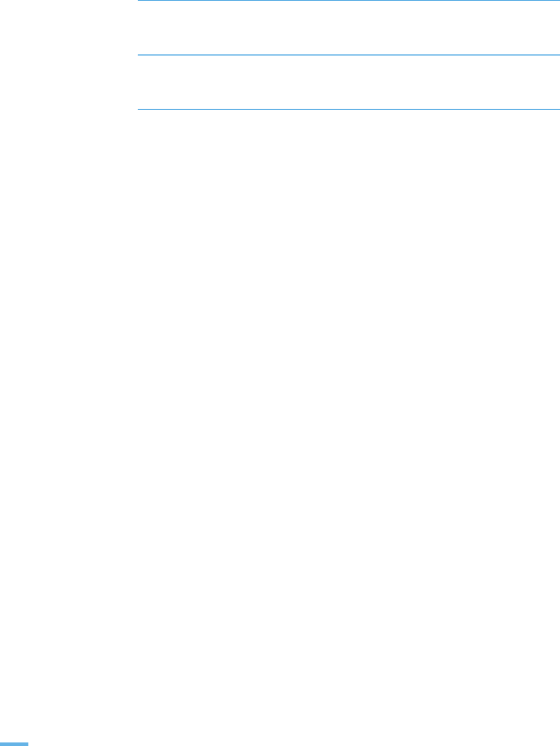The width and height of the screenshot is (560, 746).
Task: Click the left end of the top blue line
Action: [x=140, y=1]
